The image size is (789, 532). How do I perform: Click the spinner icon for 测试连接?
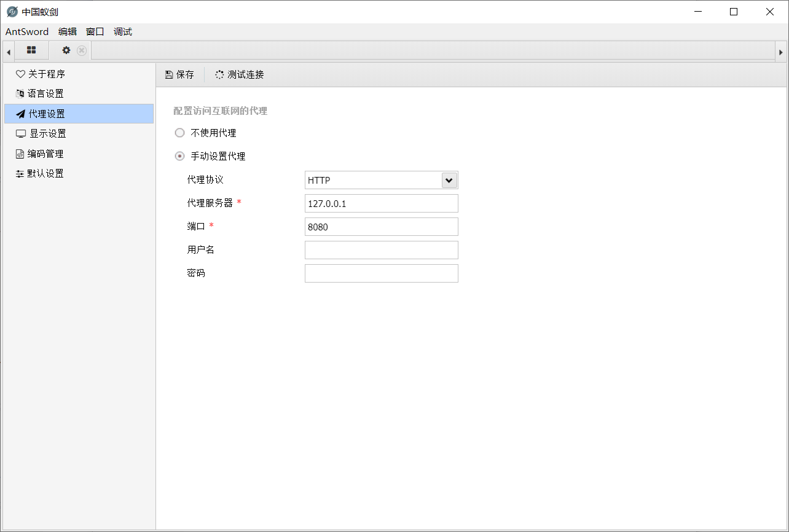(x=219, y=75)
